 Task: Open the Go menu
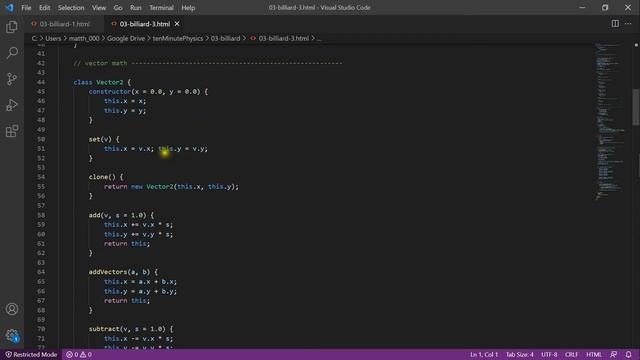click(x=118, y=8)
